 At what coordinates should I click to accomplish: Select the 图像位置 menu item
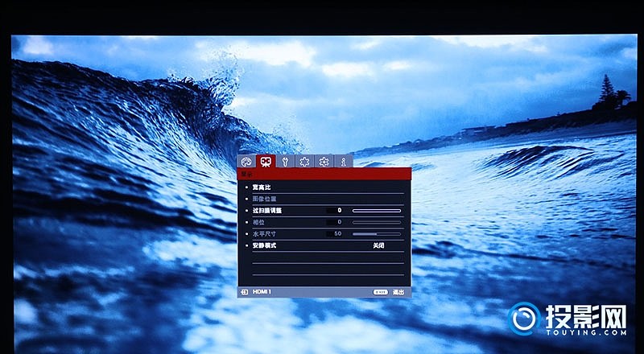point(264,199)
